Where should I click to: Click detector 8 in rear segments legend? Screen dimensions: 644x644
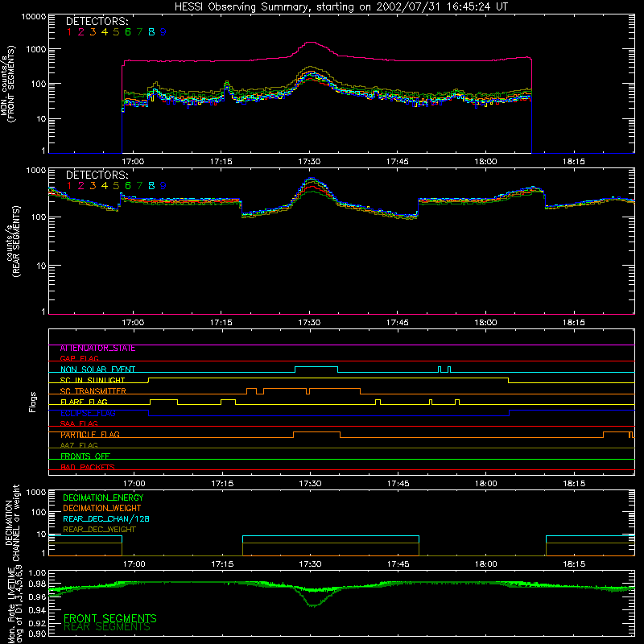click(x=151, y=186)
